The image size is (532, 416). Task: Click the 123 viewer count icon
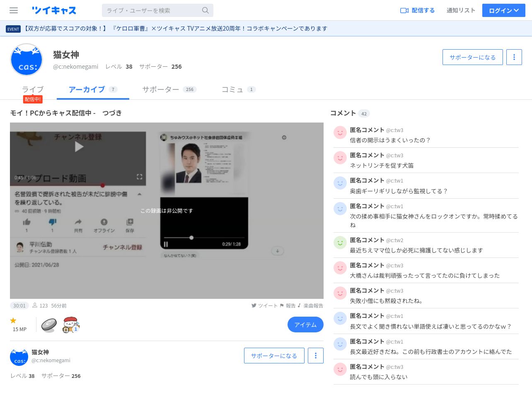pos(35,305)
